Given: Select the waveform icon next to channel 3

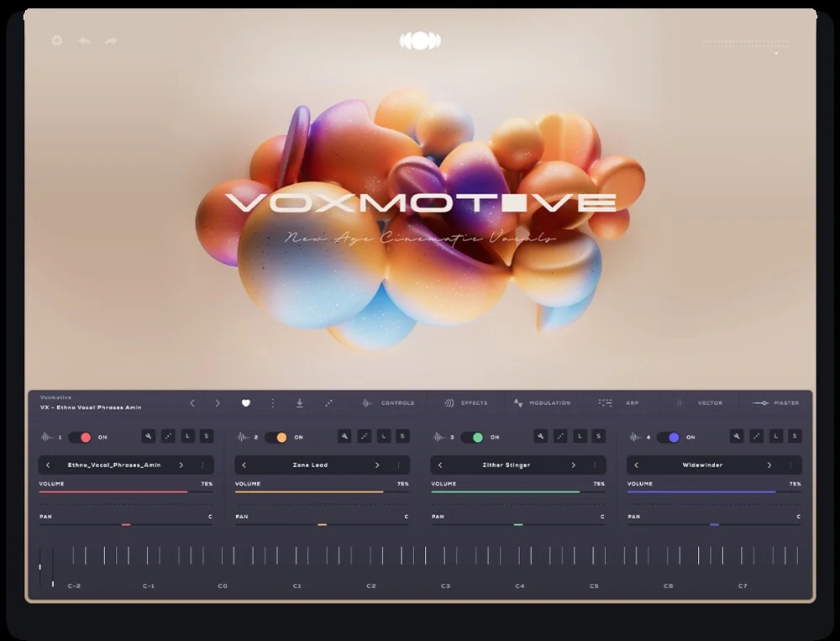Looking at the screenshot, I should point(437,437).
